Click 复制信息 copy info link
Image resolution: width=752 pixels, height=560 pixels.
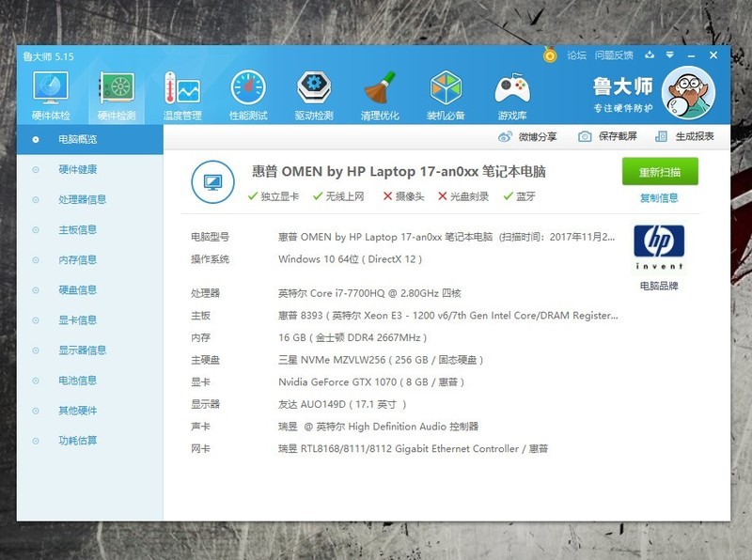tap(659, 198)
